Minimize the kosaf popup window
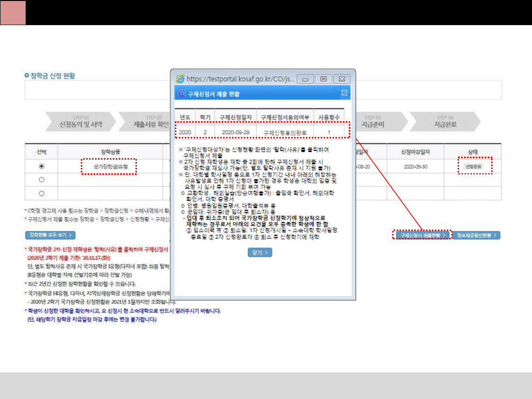The width and height of the screenshot is (532, 399). coord(305,79)
